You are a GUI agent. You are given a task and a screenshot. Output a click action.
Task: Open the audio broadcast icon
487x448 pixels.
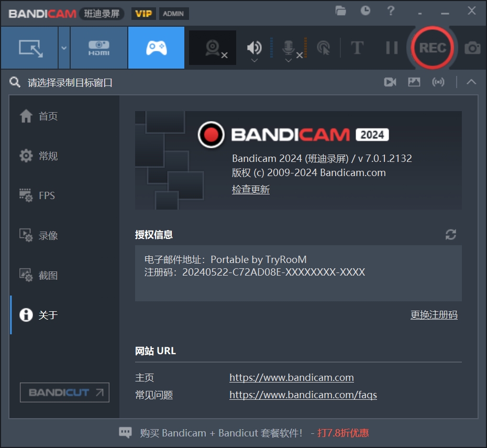click(x=438, y=82)
